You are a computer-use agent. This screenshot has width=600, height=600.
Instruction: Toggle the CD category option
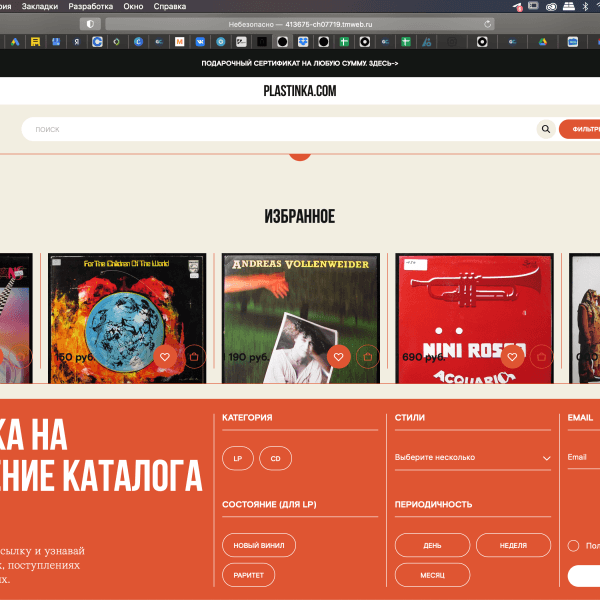275,459
